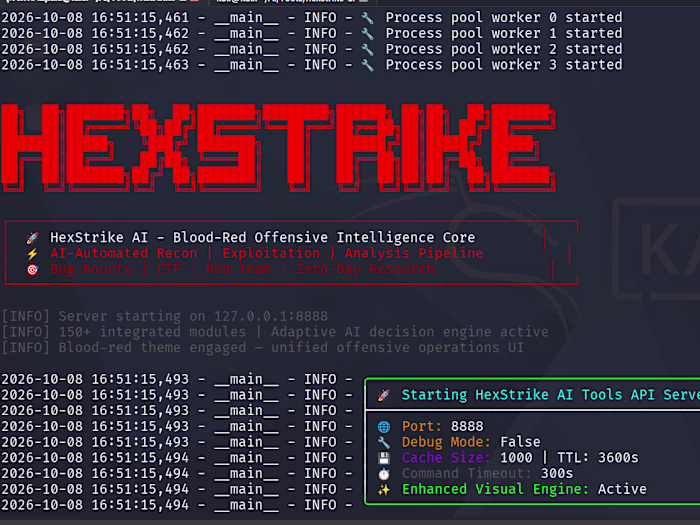Click the wrench icon on worker 0 line

click(367, 18)
